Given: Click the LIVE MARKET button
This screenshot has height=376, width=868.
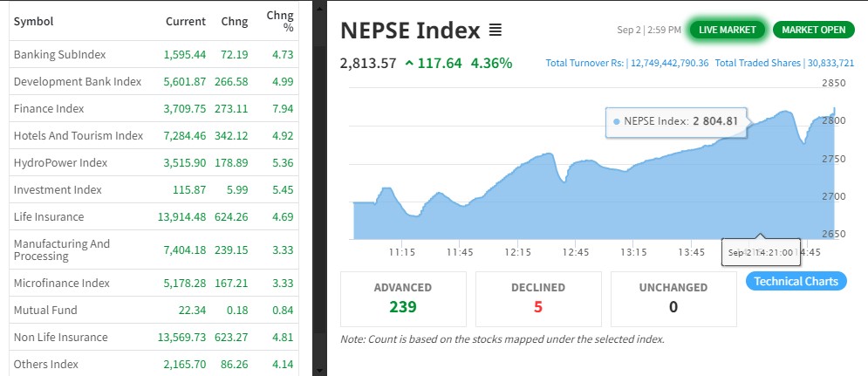Looking at the screenshot, I should click(728, 30).
